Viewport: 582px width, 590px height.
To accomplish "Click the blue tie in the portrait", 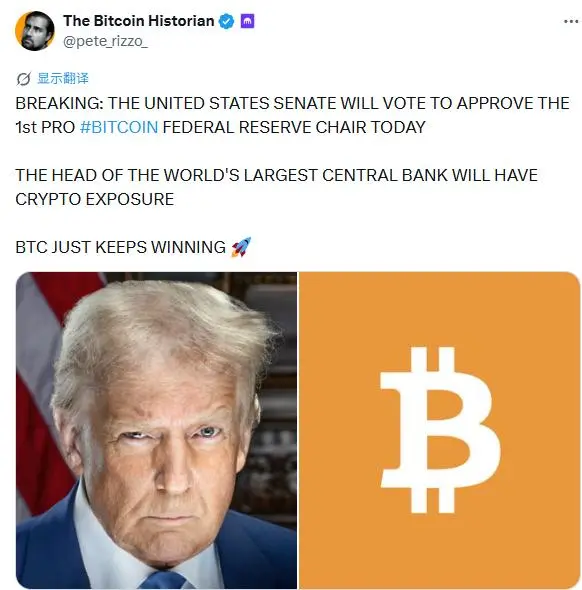I will point(164,579).
